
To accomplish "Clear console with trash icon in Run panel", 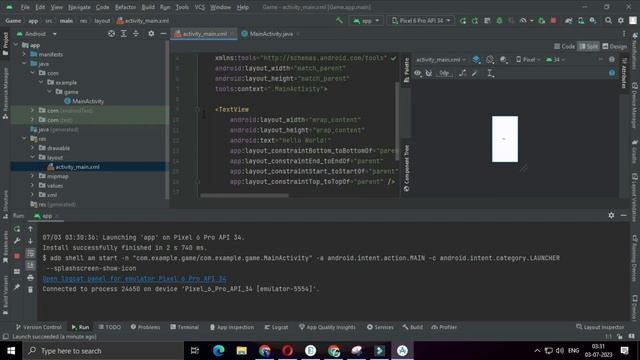I will (x=30, y=289).
